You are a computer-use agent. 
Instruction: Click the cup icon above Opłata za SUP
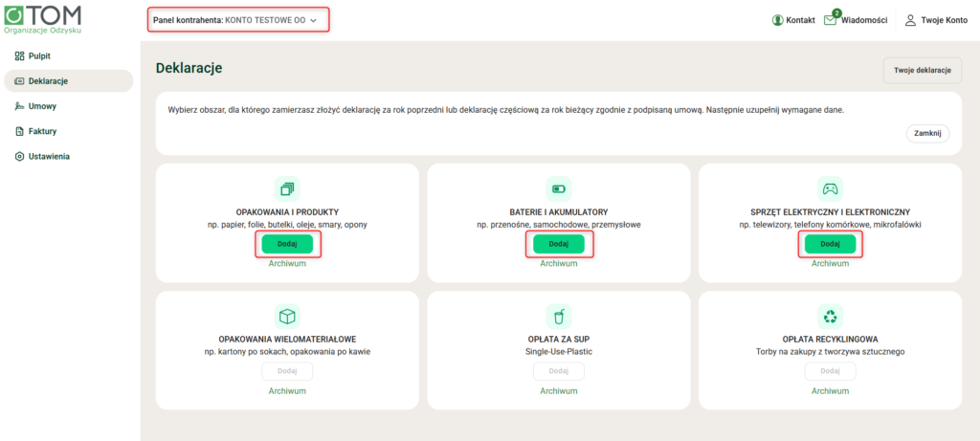(559, 316)
